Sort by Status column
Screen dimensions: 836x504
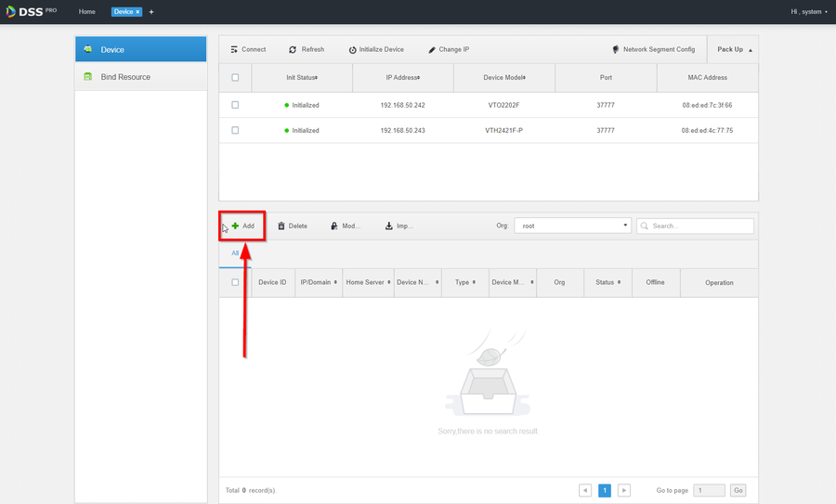tap(607, 282)
